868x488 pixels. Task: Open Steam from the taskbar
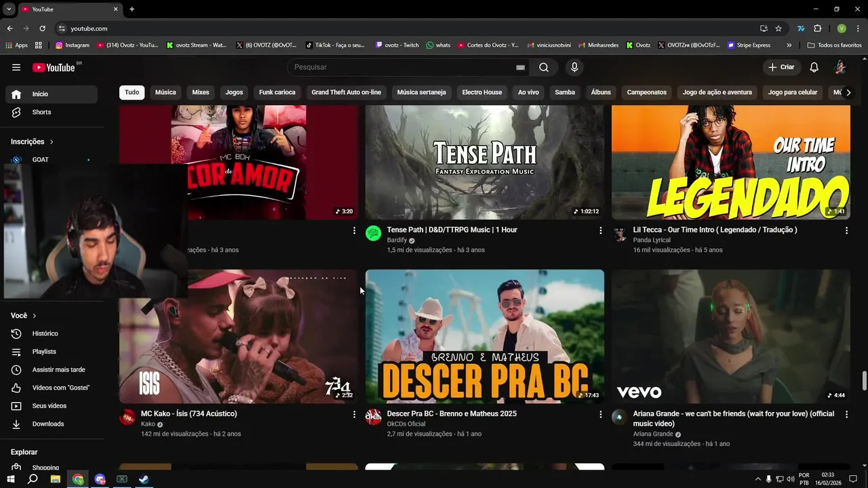[144, 479]
